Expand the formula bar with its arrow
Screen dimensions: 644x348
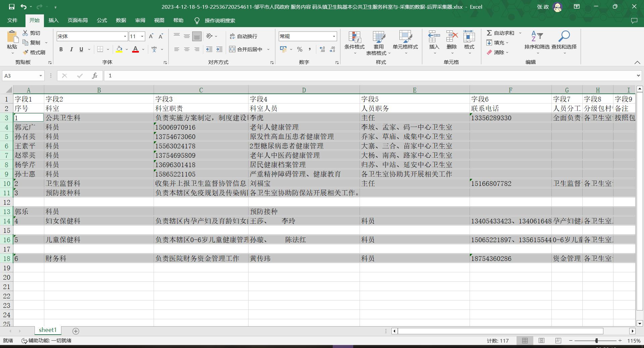click(638, 76)
